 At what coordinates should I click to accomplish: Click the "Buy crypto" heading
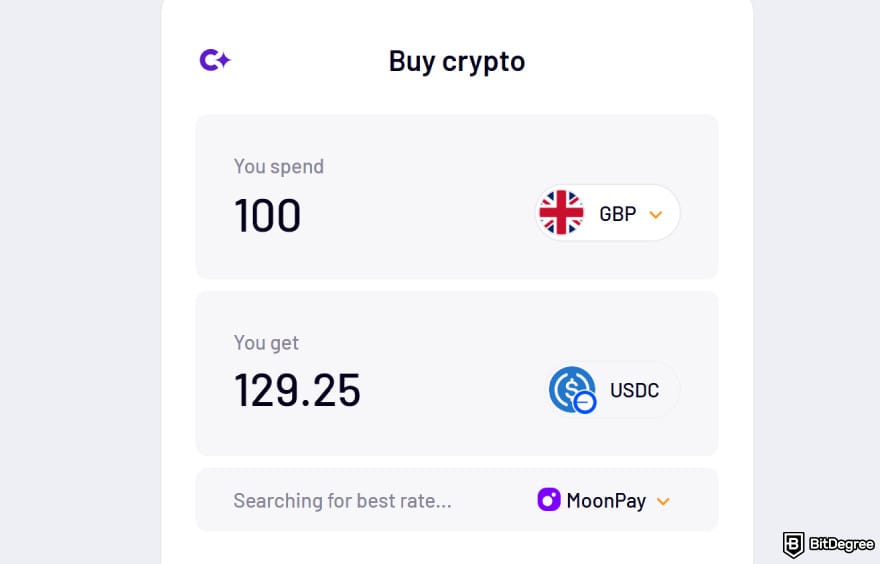pos(457,61)
